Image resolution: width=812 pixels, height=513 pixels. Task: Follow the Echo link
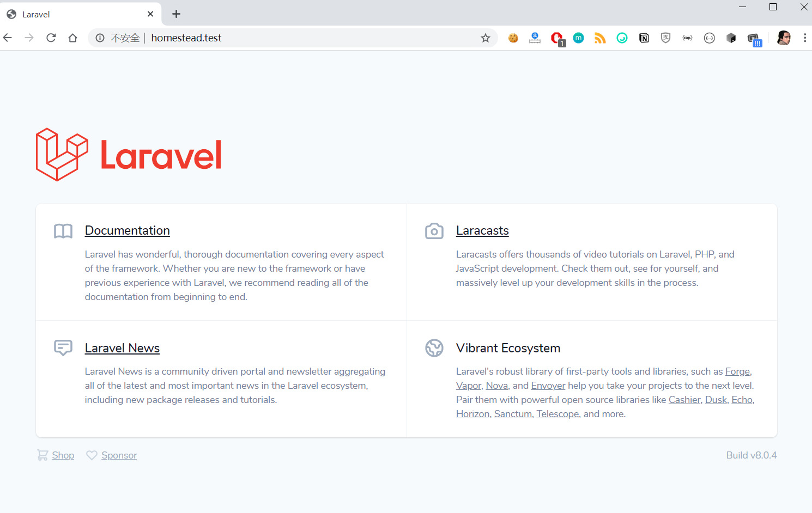[x=742, y=400]
